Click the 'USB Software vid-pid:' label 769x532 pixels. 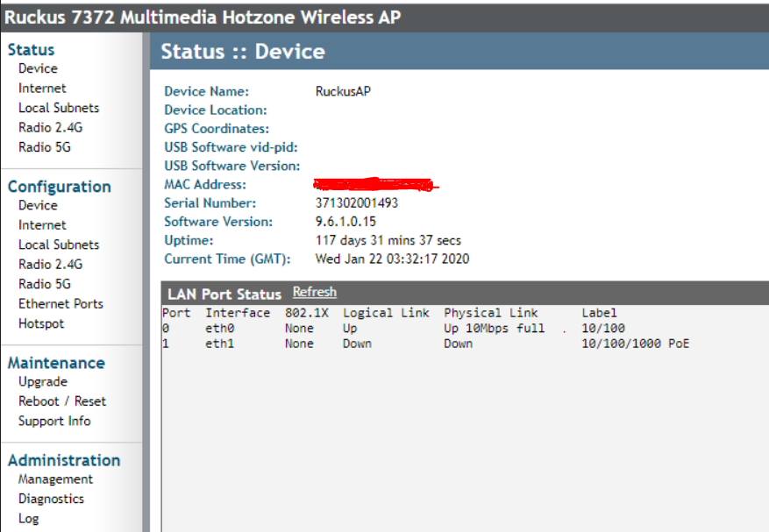click(231, 147)
